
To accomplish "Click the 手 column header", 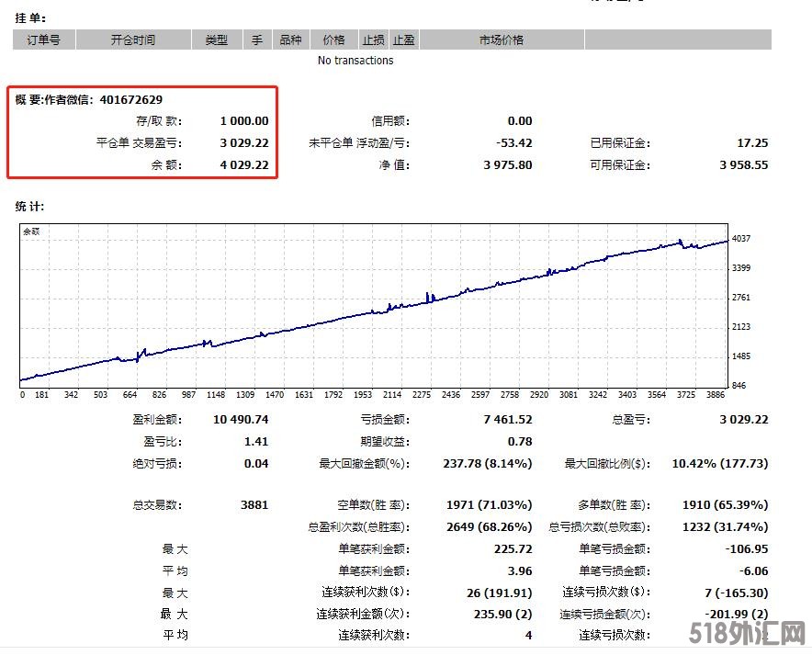I will coord(257,40).
